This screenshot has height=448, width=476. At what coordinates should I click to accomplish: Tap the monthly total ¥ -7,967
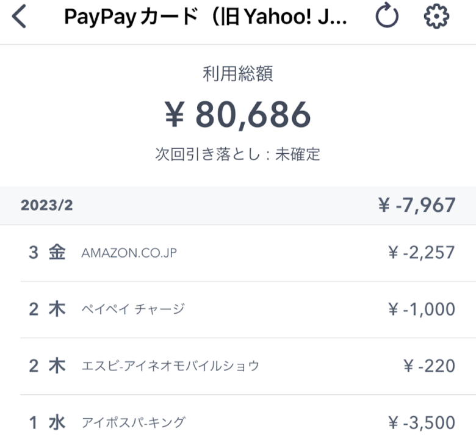pyautogui.click(x=416, y=205)
